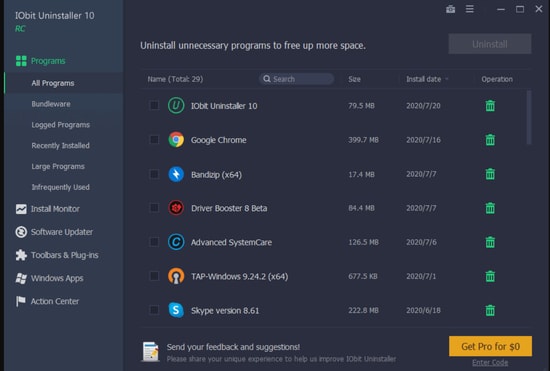Click trash icon for Advanced SystemCare

[x=490, y=242]
